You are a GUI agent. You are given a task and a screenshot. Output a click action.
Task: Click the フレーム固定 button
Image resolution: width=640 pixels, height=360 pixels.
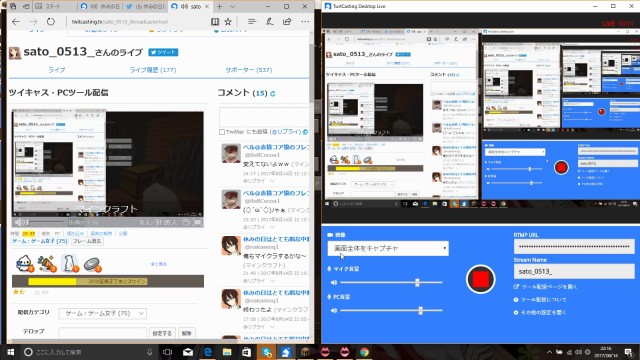click(x=87, y=241)
